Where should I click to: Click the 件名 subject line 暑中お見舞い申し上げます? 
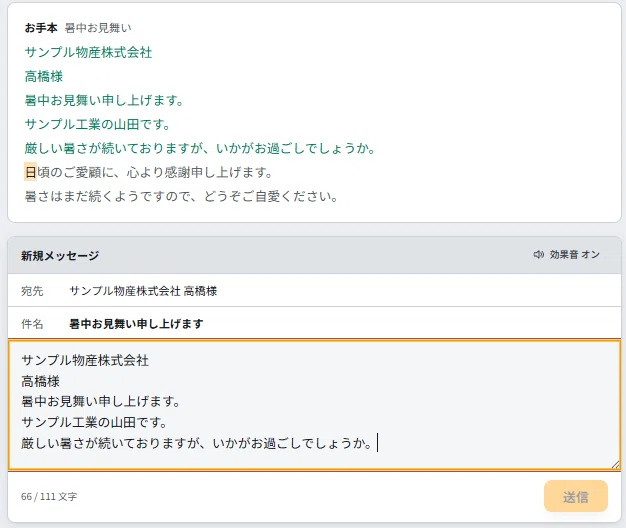pos(136,324)
